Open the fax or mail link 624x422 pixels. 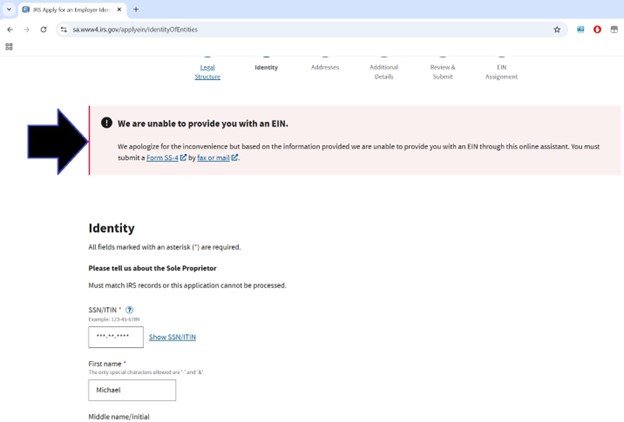click(217, 158)
